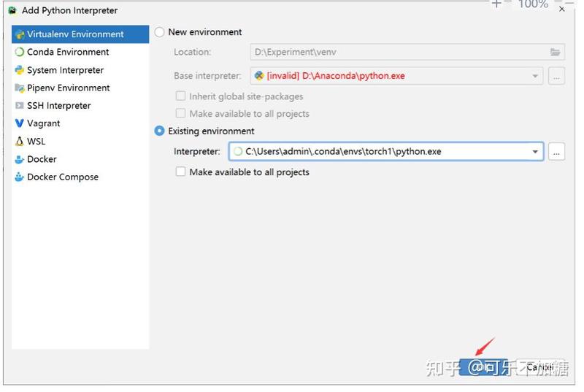Click PyCharm icon in dialog title bar
Screen dimensions: 584x392
tap(12, 10)
